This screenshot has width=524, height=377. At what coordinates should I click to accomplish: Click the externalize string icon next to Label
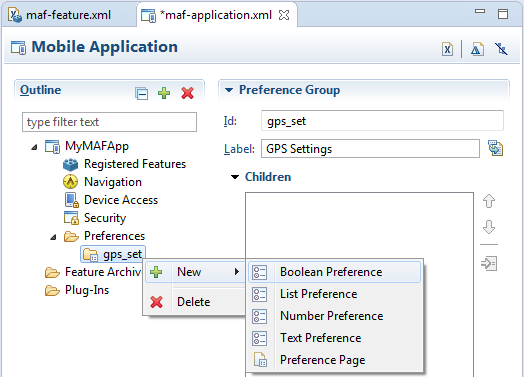(x=495, y=148)
